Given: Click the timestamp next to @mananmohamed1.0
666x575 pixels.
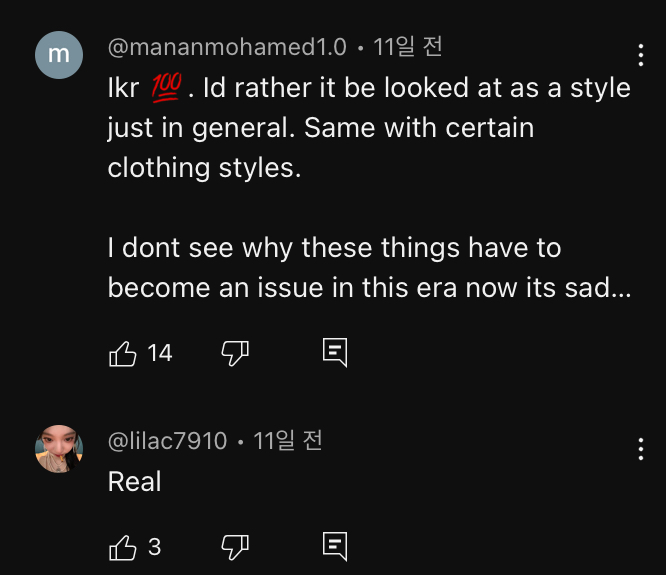Looking at the screenshot, I should (x=407, y=47).
